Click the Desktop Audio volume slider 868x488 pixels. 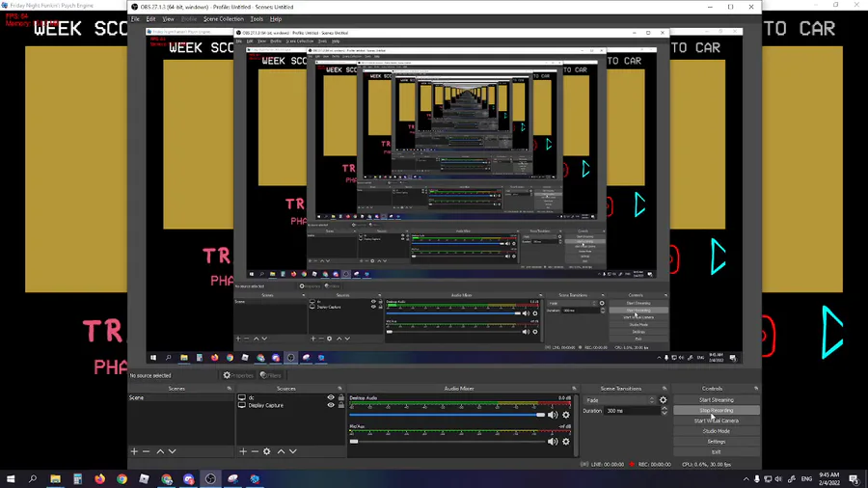pos(447,415)
